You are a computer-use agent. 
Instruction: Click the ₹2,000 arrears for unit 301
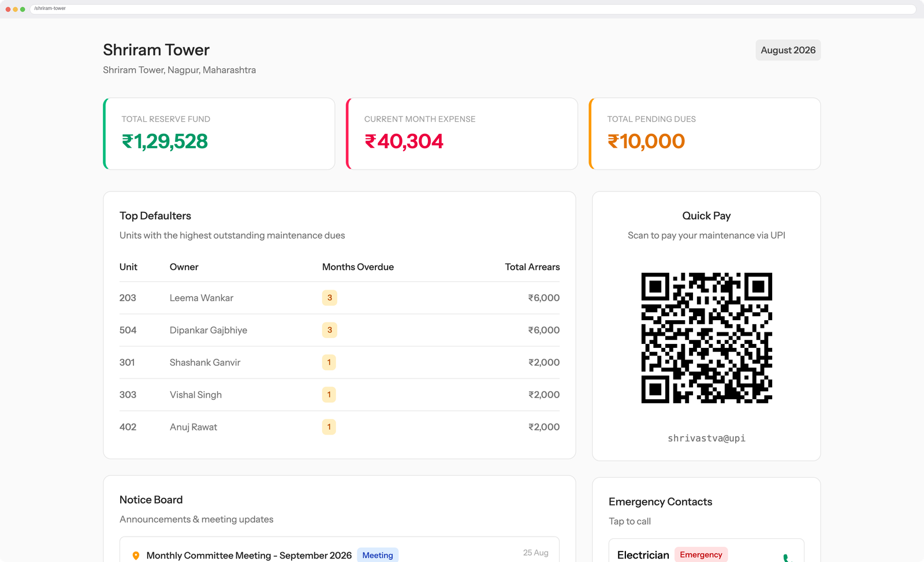pos(543,362)
